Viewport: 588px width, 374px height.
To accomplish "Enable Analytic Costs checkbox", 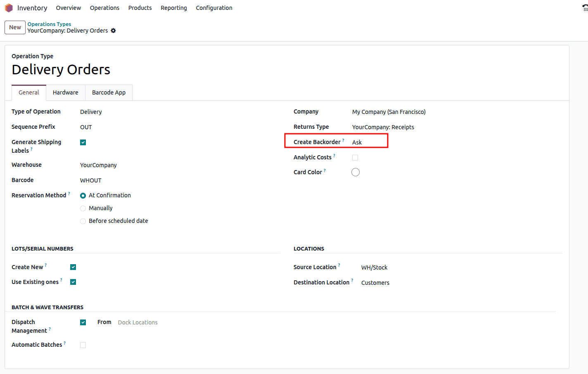I will point(355,158).
